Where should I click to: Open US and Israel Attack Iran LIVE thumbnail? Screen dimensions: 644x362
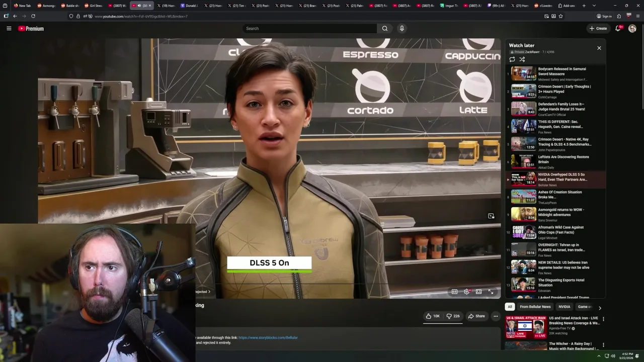tap(526, 327)
